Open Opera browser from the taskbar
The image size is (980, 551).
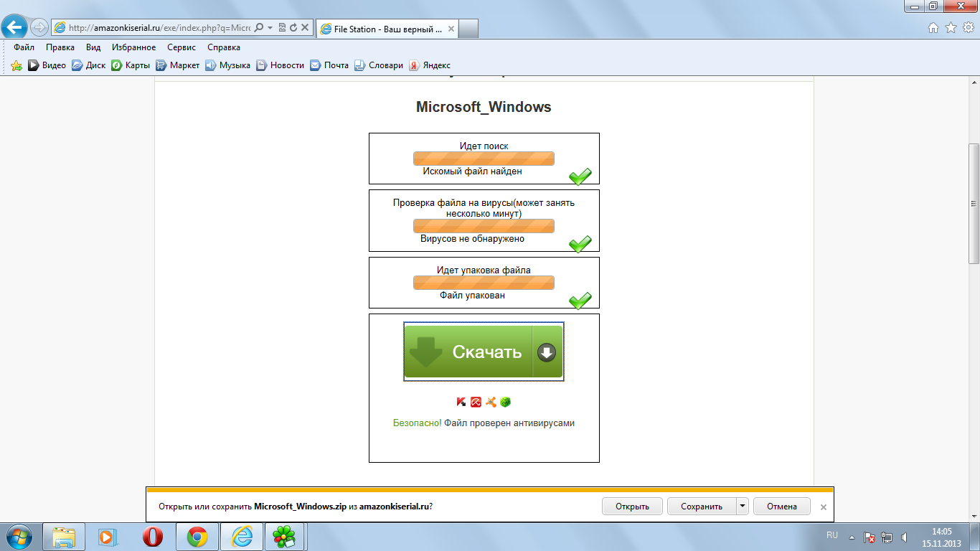click(x=152, y=537)
